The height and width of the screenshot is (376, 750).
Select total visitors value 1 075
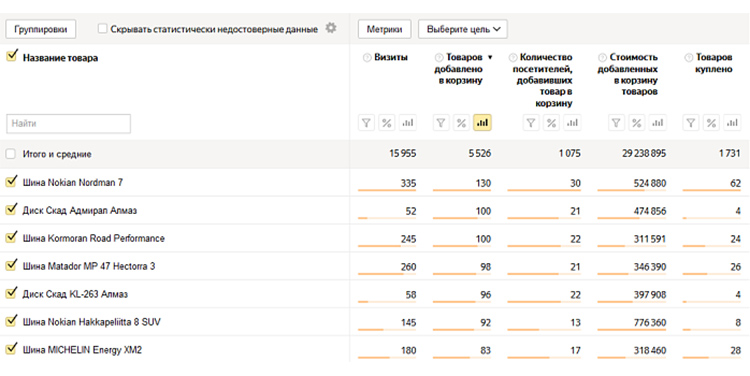[569, 154]
